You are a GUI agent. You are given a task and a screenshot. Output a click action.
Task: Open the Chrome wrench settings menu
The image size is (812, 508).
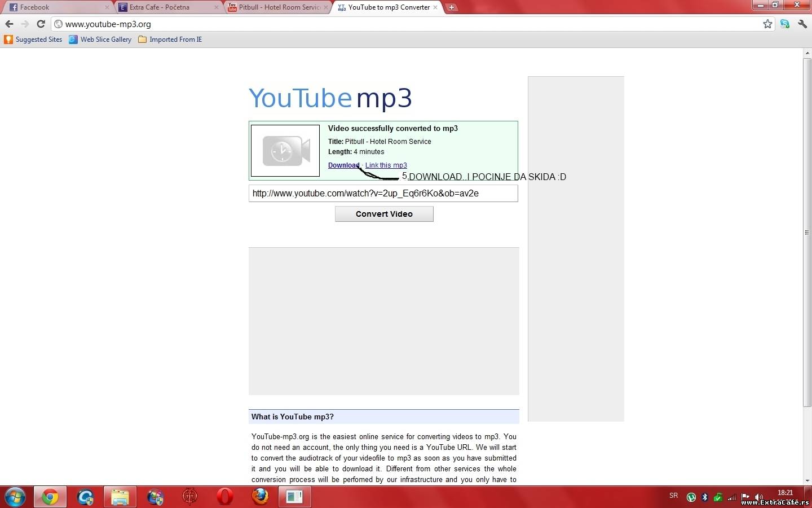tap(802, 24)
